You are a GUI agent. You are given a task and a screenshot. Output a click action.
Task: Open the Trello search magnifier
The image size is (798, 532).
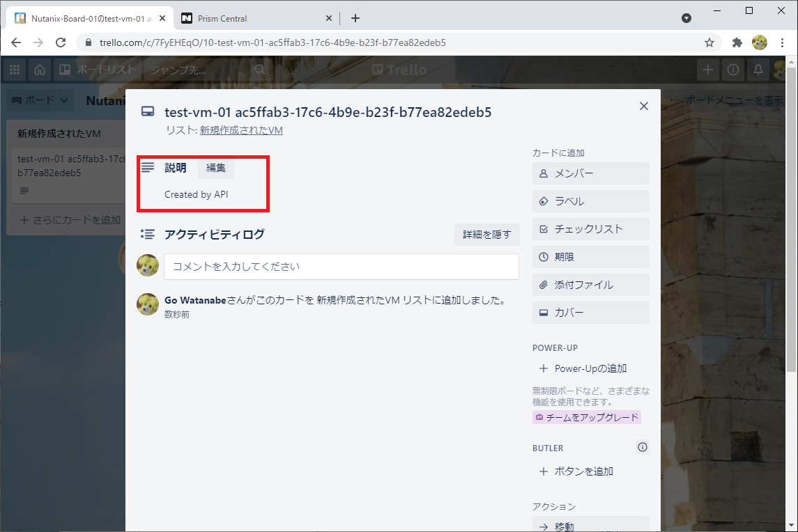click(x=259, y=70)
